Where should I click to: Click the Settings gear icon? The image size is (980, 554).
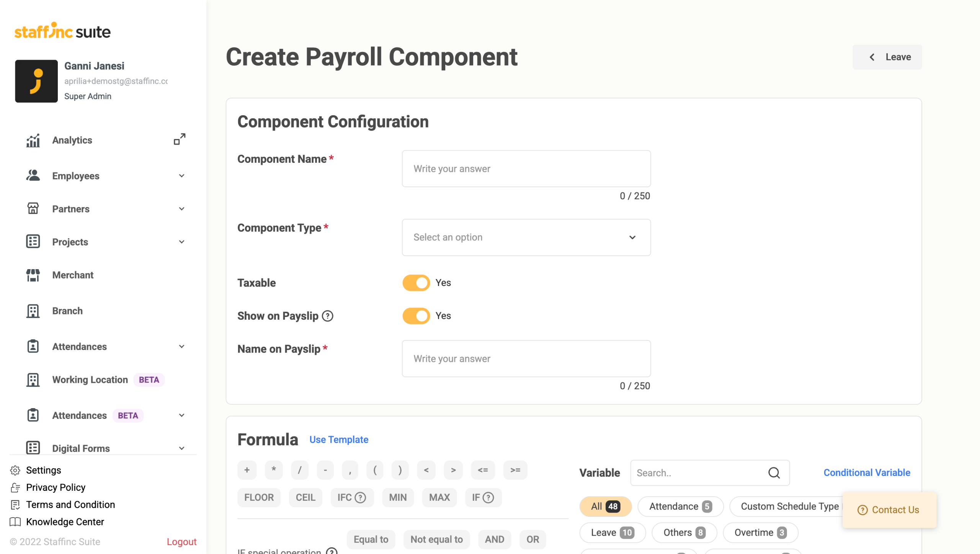(x=15, y=470)
